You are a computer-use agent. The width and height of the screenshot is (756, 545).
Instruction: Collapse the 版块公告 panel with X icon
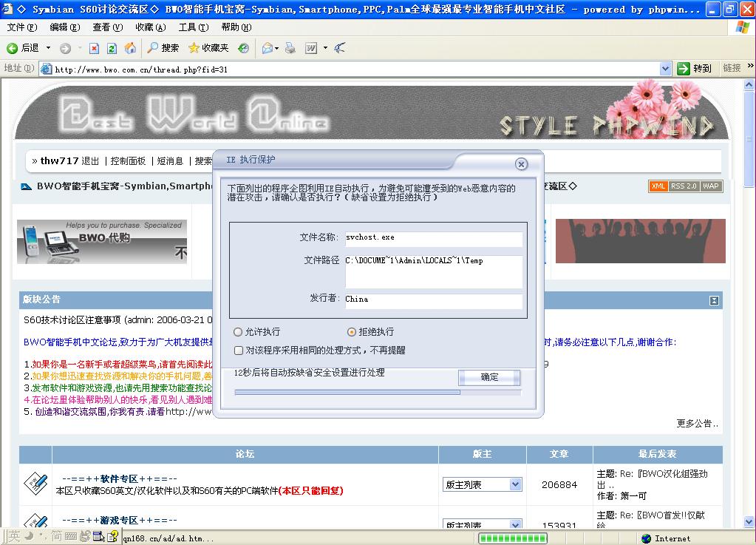click(714, 300)
